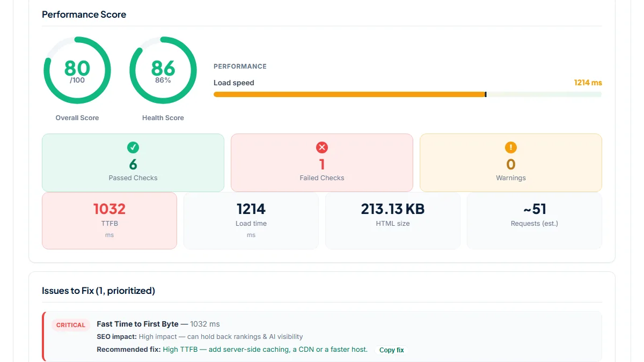Click the 'PERFORMANCE' section label

pyautogui.click(x=240, y=67)
